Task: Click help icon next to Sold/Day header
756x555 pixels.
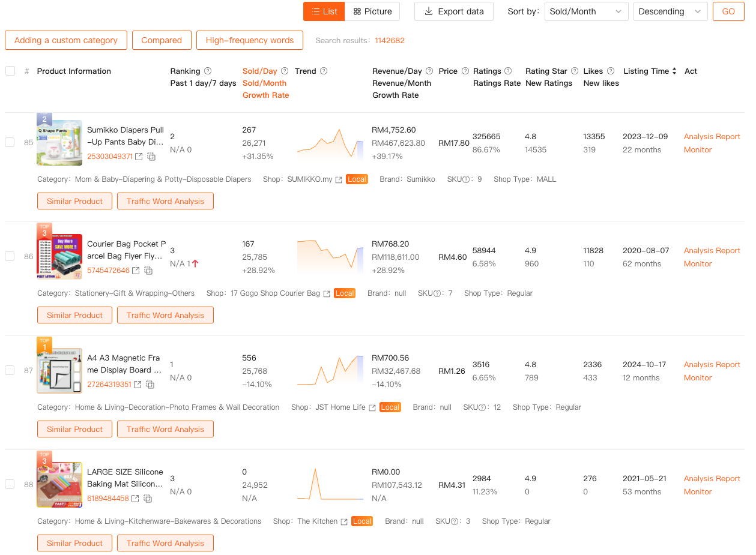Action: (285, 71)
